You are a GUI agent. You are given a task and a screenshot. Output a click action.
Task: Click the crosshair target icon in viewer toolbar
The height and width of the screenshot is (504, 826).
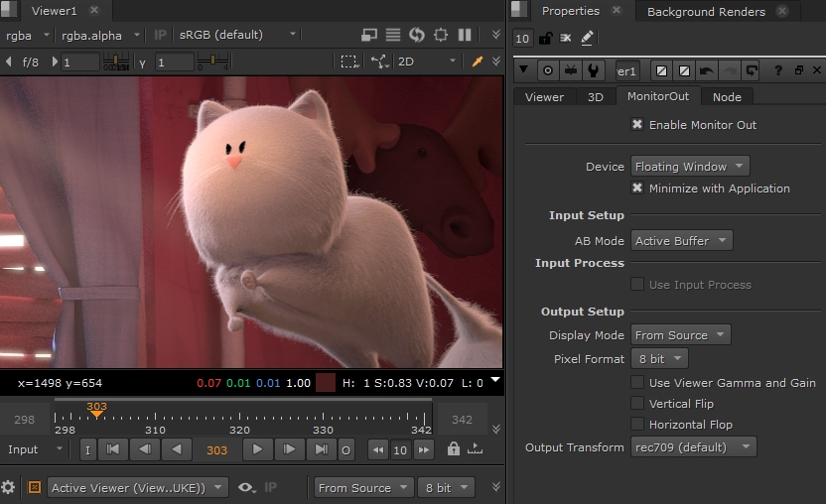441,35
